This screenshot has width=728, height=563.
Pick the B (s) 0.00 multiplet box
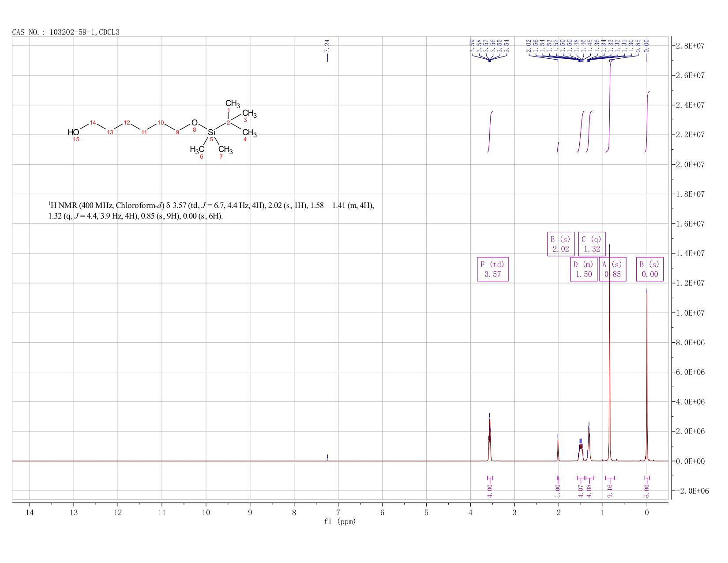click(650, 269)
